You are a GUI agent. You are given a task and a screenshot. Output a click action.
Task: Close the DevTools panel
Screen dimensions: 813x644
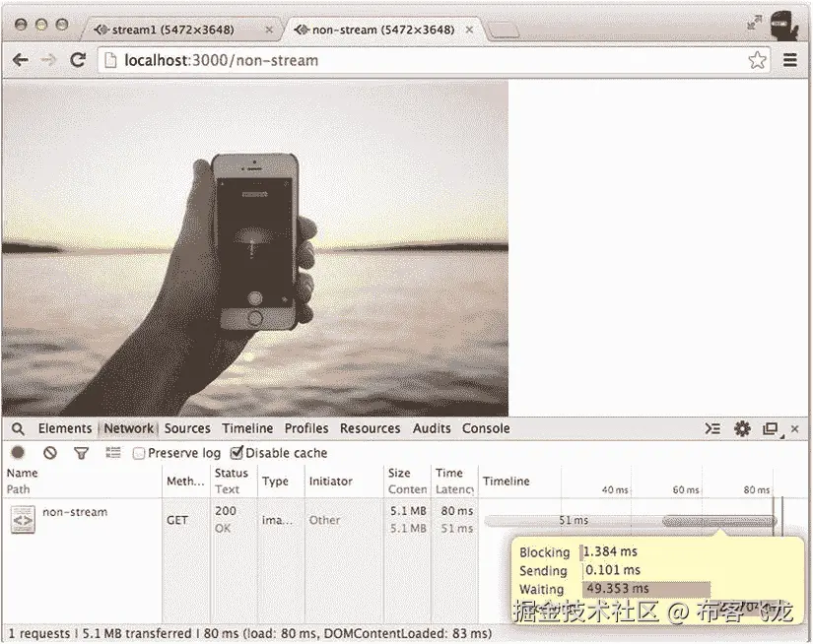tap(795, 429)
